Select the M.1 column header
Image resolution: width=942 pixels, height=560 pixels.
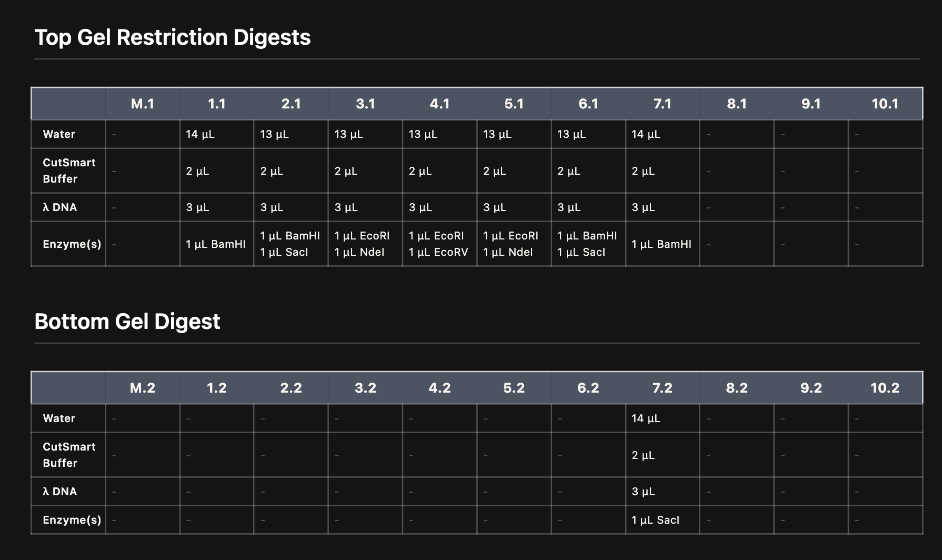pyautogui.click(x=143, y=104)
